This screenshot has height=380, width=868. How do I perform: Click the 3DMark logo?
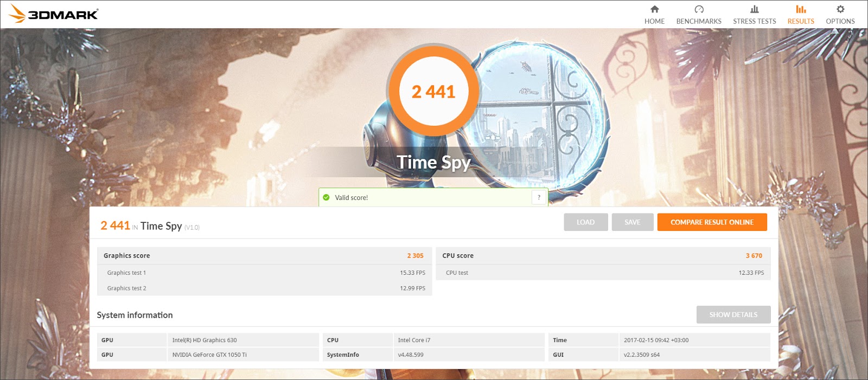[54, 14]
